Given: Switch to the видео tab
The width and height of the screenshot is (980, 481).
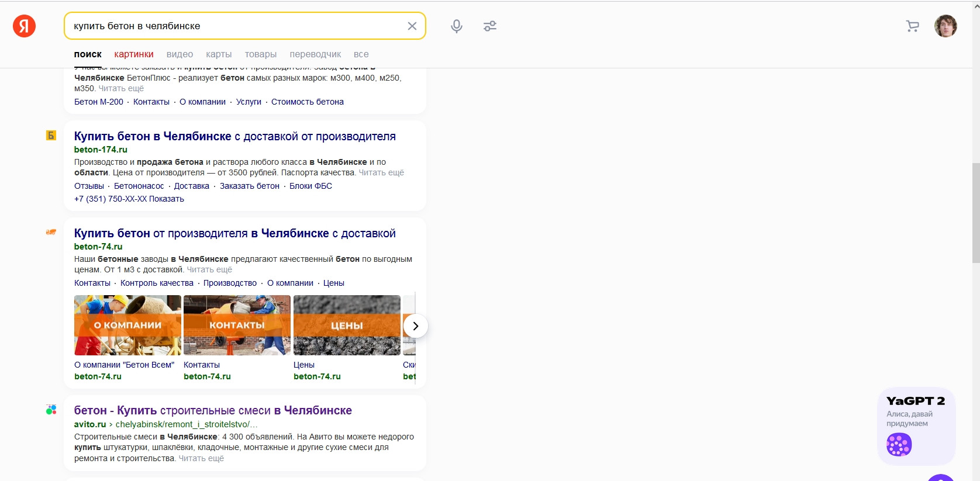Looking at the screenshot, I should pyautogui.click(x=180, y=54).
